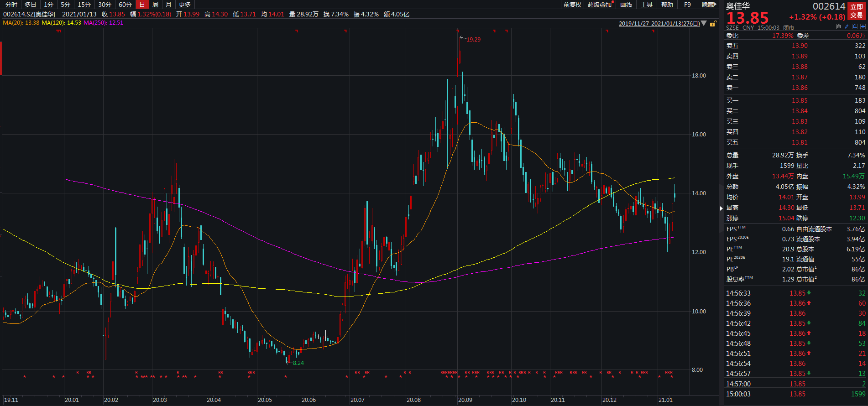This screenshot has height=406, width=868.
Task: Expand the 更多 timeframe options
Action: pos(185,5)
